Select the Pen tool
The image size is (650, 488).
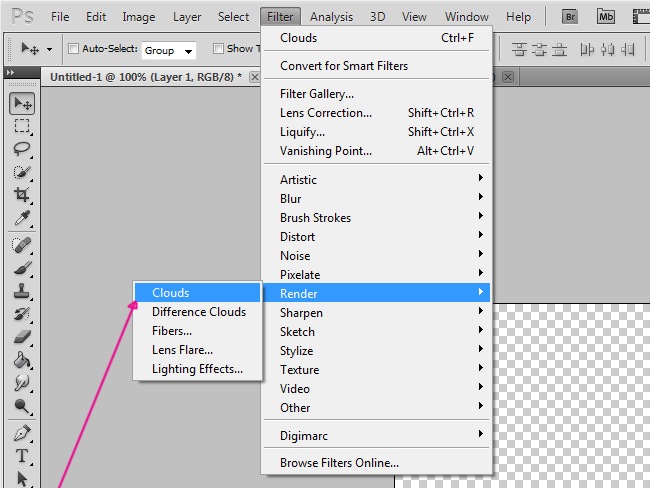(x=22, y=433)
